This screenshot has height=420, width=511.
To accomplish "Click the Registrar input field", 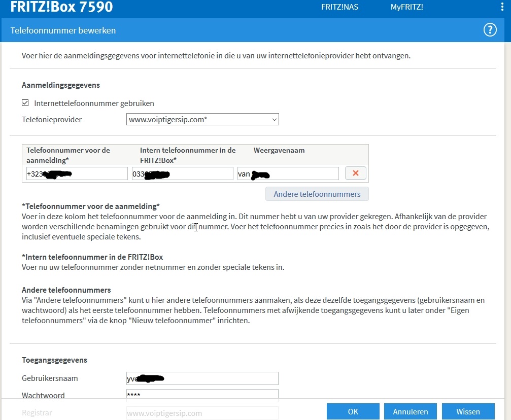I will (202, 413).
